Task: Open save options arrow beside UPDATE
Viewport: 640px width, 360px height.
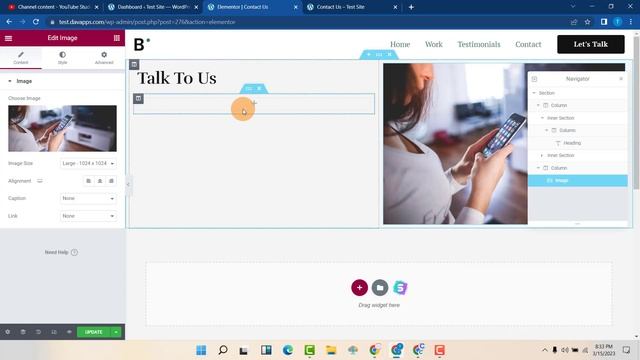Action: [116, 332]
